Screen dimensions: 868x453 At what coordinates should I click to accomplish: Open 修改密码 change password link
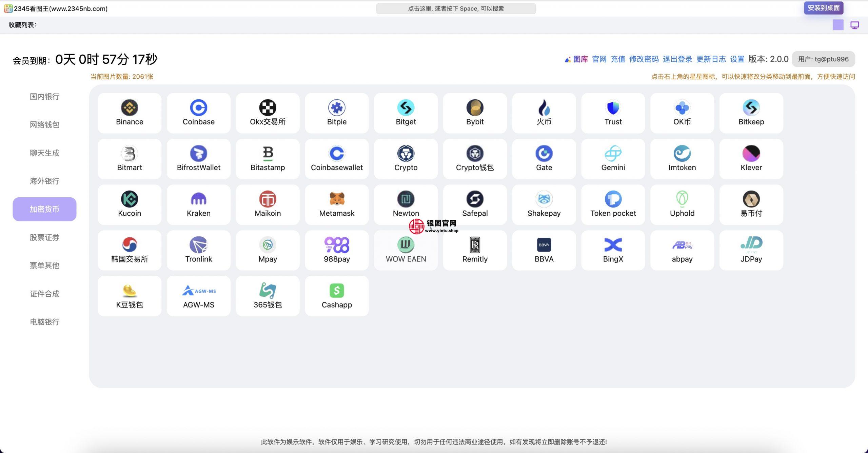[644, 59]
